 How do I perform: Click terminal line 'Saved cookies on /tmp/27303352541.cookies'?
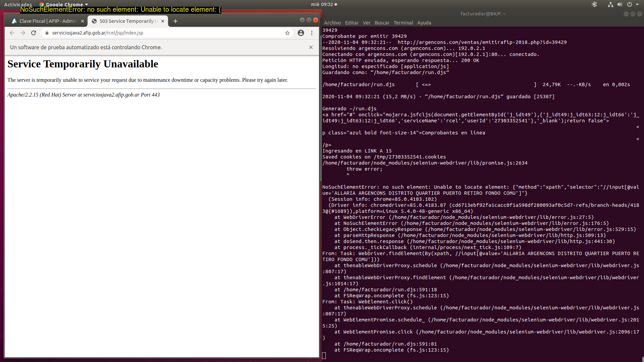point(384,157)
